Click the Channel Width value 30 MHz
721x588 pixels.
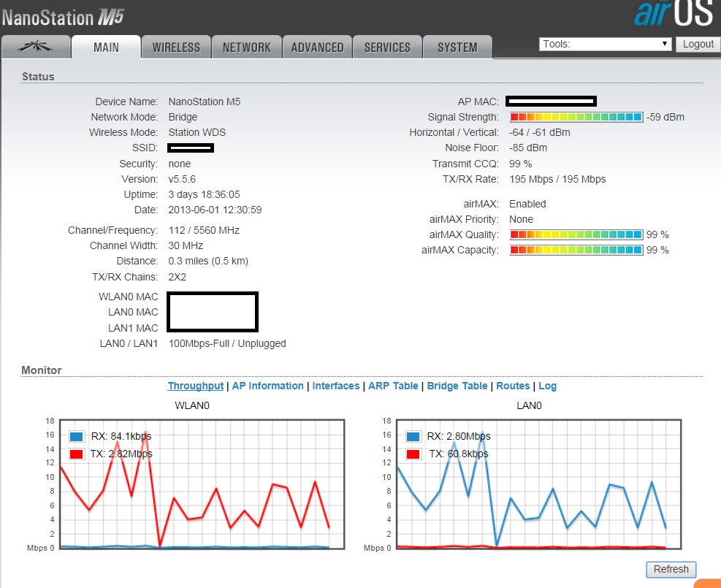186,245
